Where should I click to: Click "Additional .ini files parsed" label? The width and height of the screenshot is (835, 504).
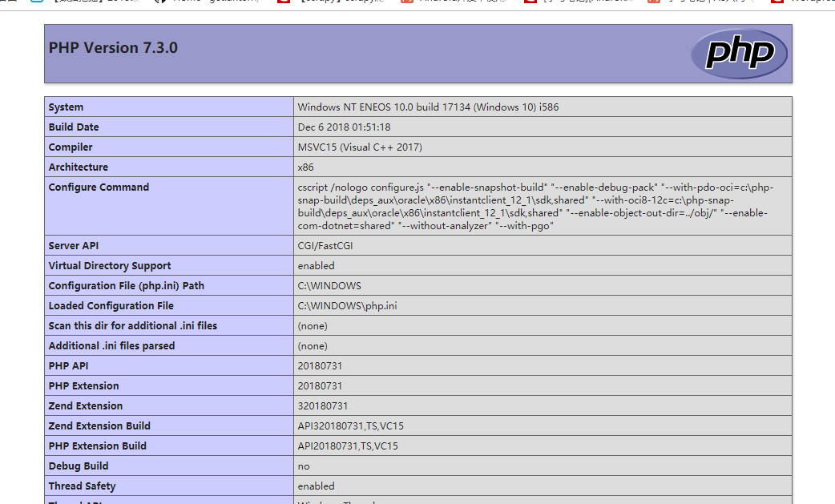pos(111,346)
